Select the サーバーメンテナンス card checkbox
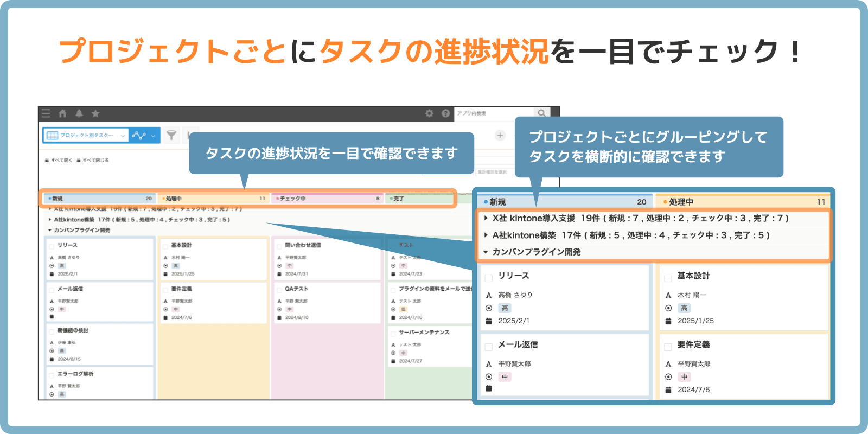 393,333
